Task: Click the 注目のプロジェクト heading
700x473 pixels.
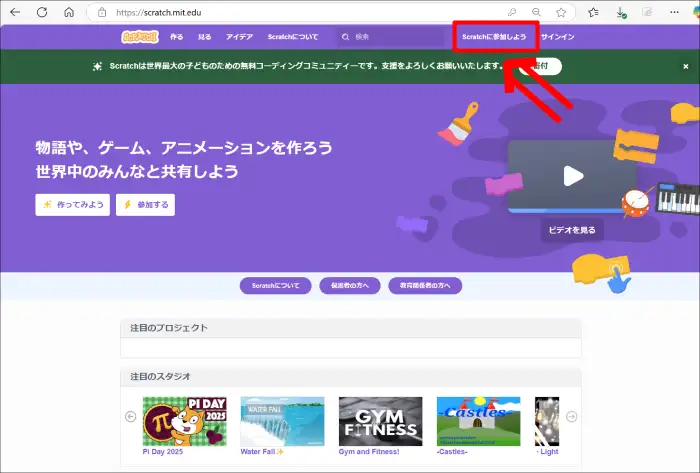Action: (x=169, y=328)
